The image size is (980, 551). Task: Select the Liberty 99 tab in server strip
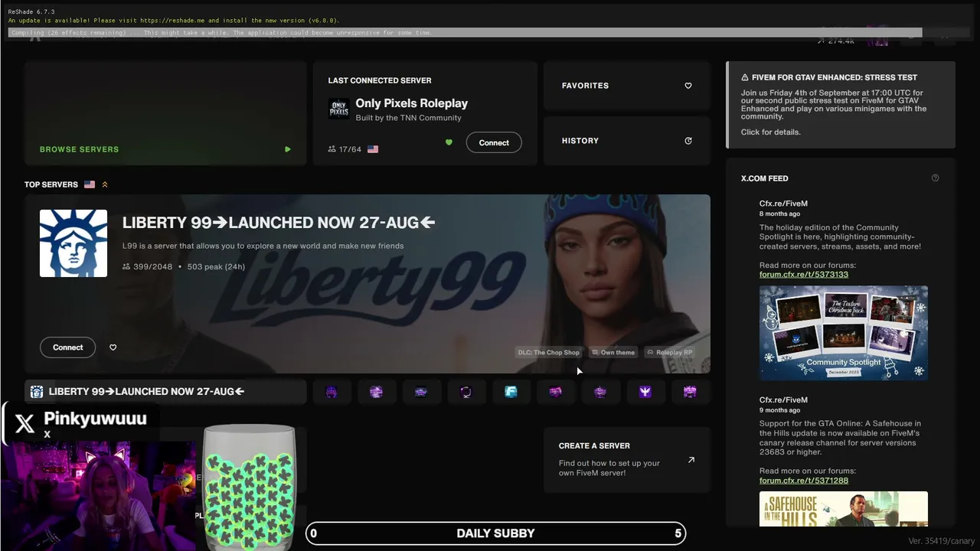point(165,392)
